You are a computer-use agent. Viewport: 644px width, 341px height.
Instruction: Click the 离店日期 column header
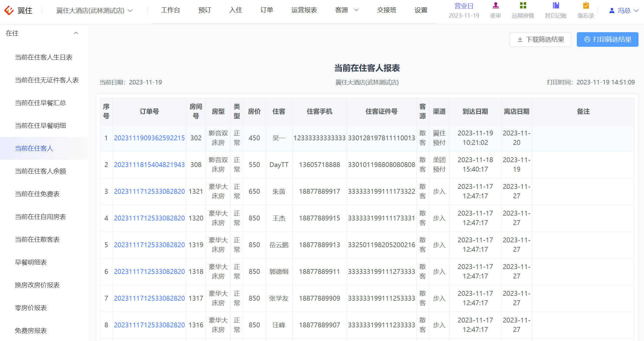tap(517, 111)
